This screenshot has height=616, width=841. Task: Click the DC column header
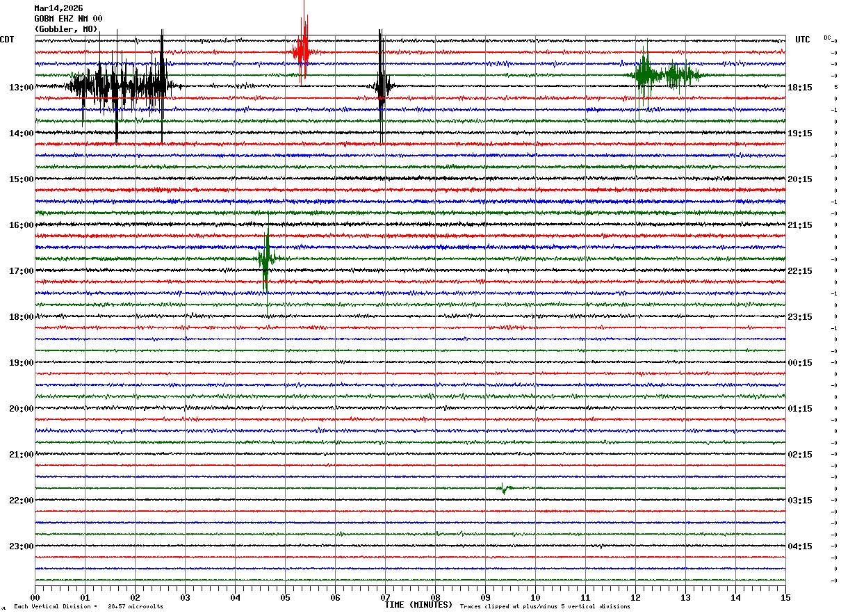click(x=827, y=38)
